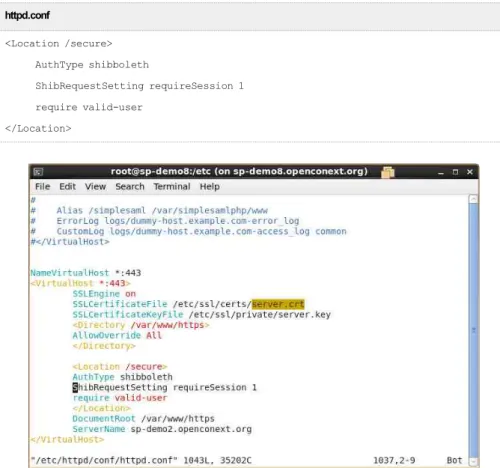
Task: Click 'ShibRequestSetting requireSession 1' in snippet
Action: [139, 86]
